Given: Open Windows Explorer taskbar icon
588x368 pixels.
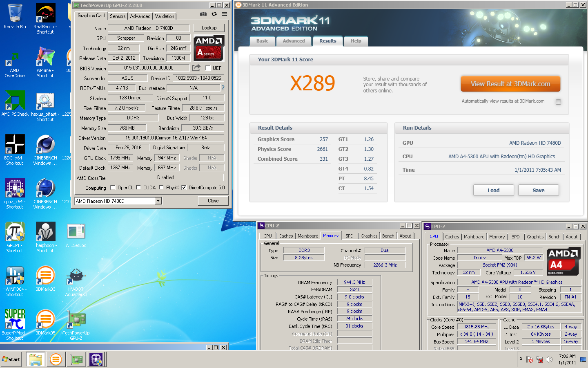Looking at the screenshot, I should click(x=36, y=359).
